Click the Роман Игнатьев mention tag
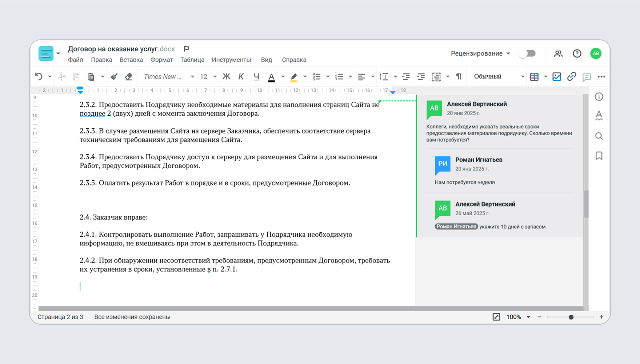640x364 pixels. point(456,227)
